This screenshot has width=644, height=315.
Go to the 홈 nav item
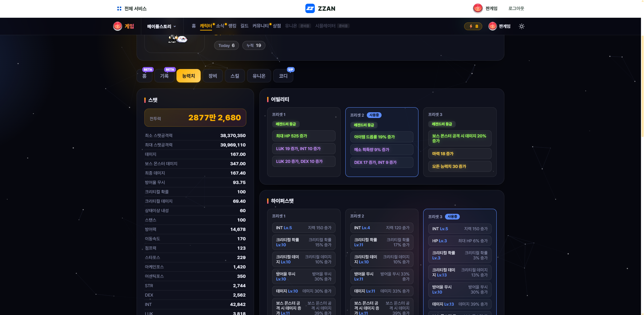tap(194, 26)
